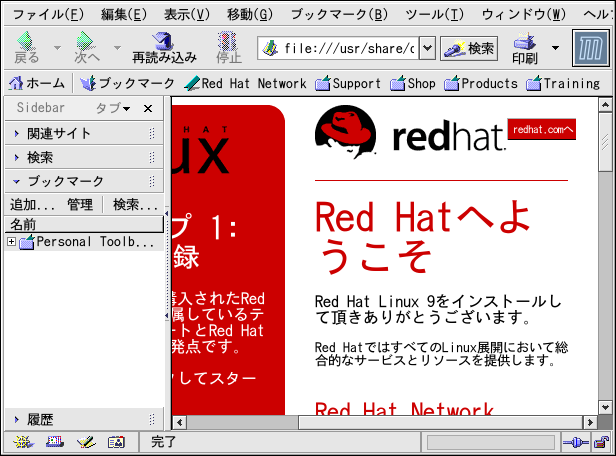Expand the Personal Toolbar bookmark folder

tap(11, 242)
